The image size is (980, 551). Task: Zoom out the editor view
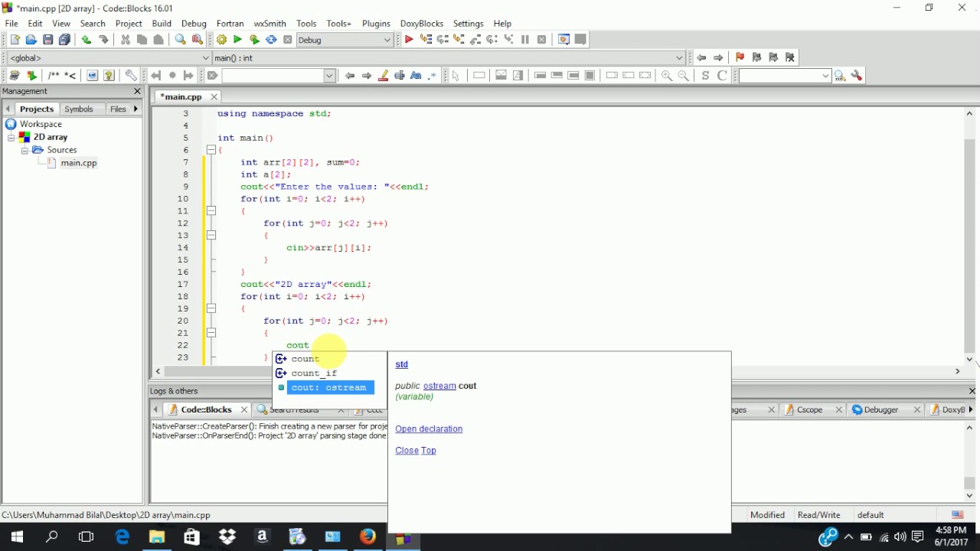tap(684, 76)
